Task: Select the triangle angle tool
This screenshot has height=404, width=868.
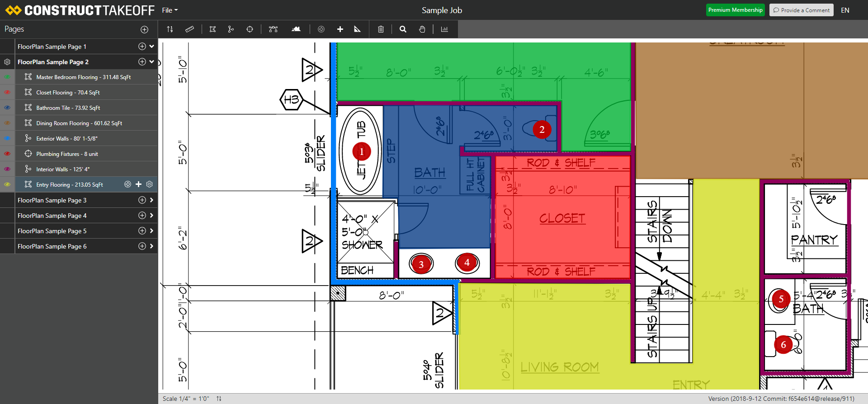Action: (x=357, y=29)
